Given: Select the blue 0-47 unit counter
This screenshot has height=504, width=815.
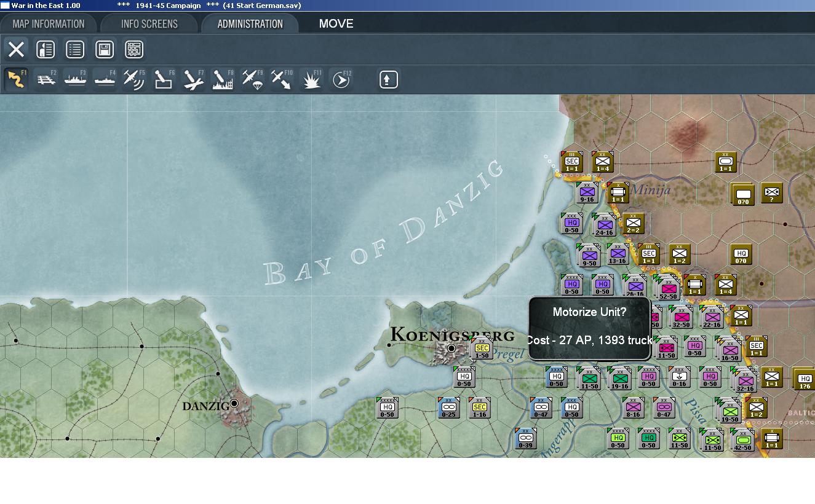Looking at the screenshot, I should coord(541,408).
